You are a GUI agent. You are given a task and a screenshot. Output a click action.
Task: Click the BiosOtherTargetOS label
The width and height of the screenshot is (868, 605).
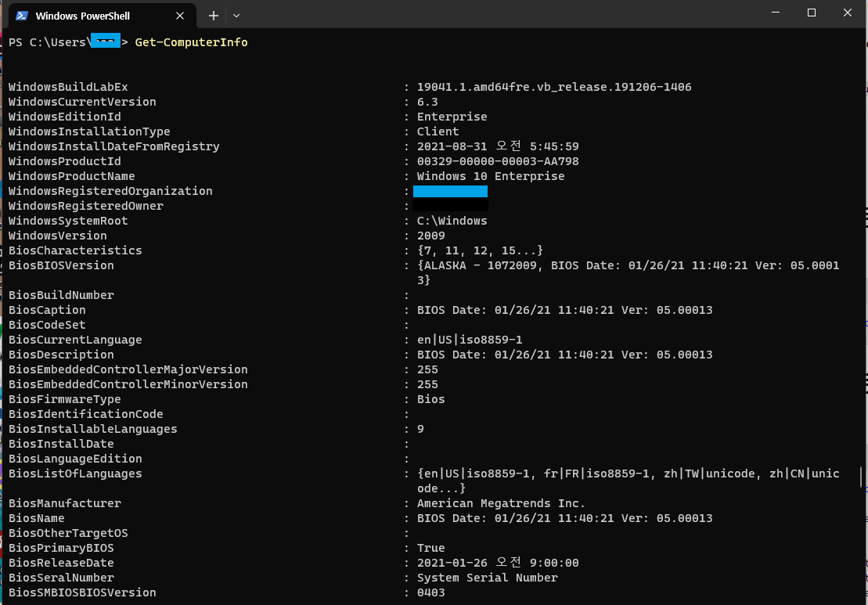click(x=68, y=533)
